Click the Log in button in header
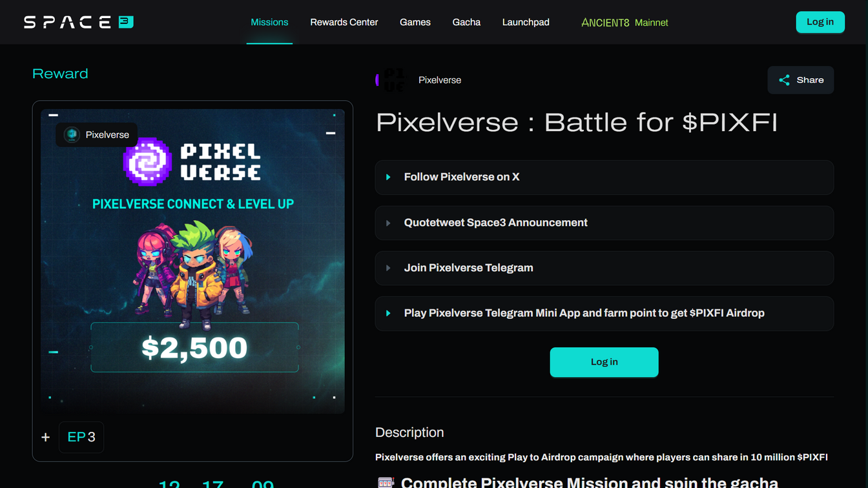This screenshot has height=488, width=868. pos(820,22)
